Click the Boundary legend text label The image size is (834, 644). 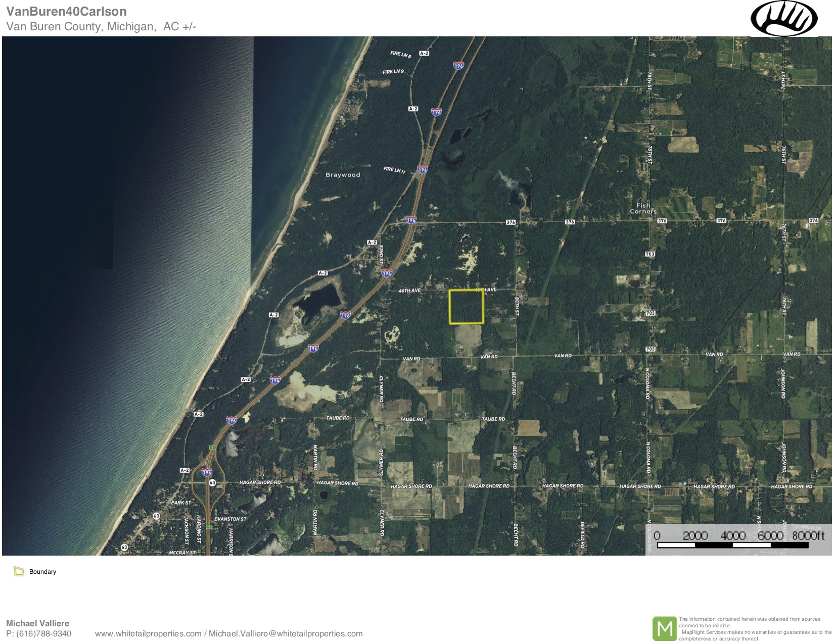pyautogui.click(x=42, y=572)
